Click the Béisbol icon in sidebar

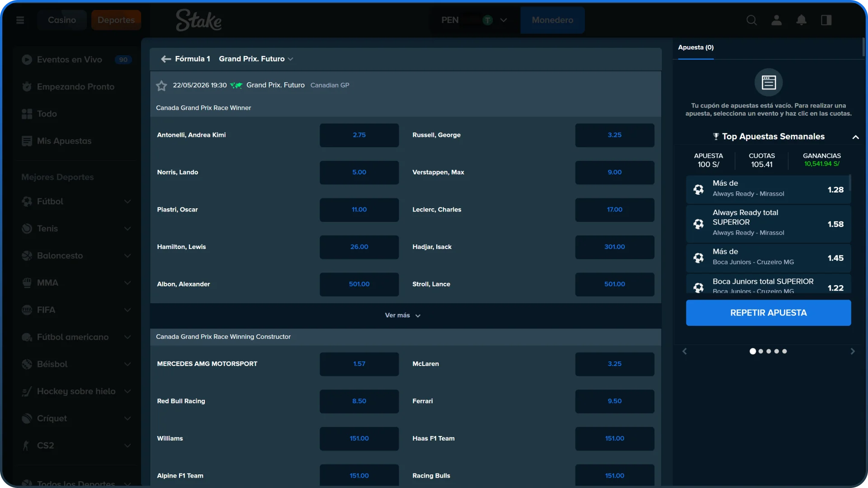[27, 364]
